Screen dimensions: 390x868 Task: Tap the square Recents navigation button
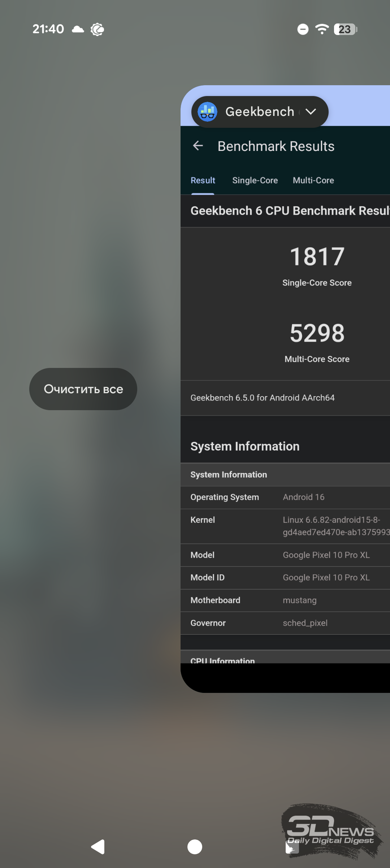[x=292, y=847]
